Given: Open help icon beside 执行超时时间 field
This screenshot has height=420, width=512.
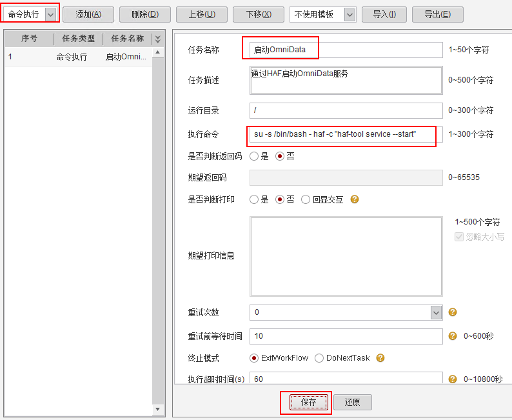Looking at the screenshot, I should [452, 379].
